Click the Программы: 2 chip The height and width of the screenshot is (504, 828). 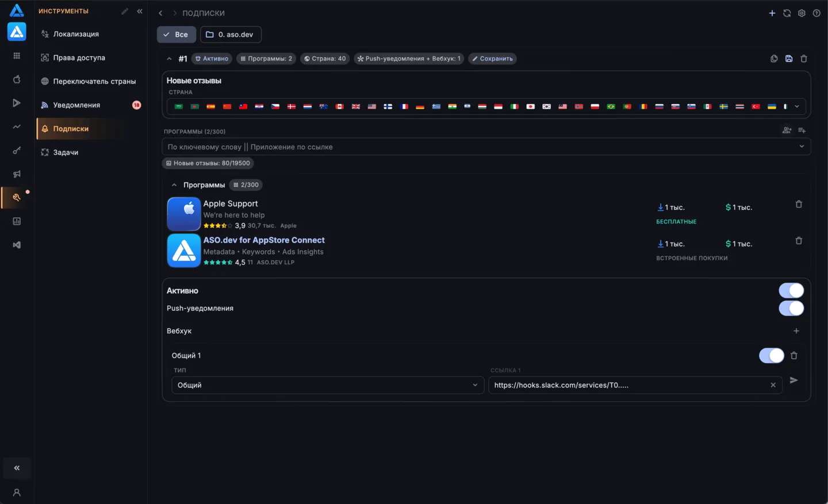point(266,59)
